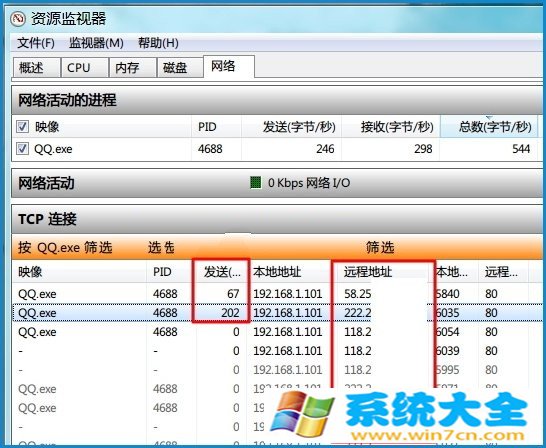Switch to the 磁盘 tab
Viewport: 546px width, 448px height.
pyautogui.click(x=180, y=68)
